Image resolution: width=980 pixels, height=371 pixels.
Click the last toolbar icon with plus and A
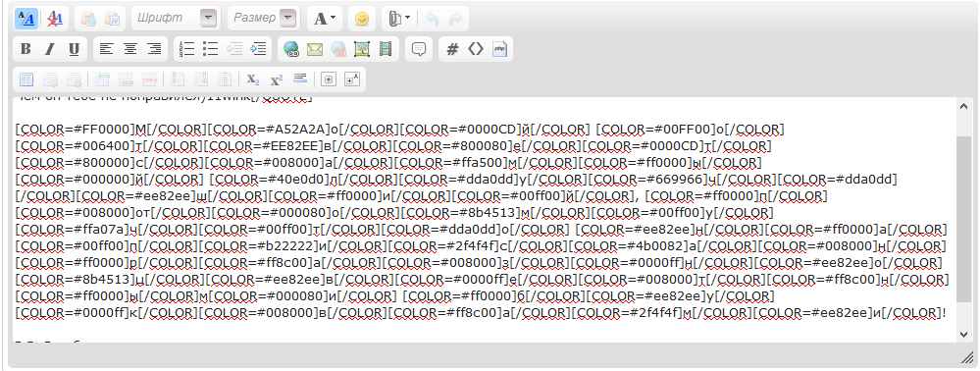[x=352, y=79]
